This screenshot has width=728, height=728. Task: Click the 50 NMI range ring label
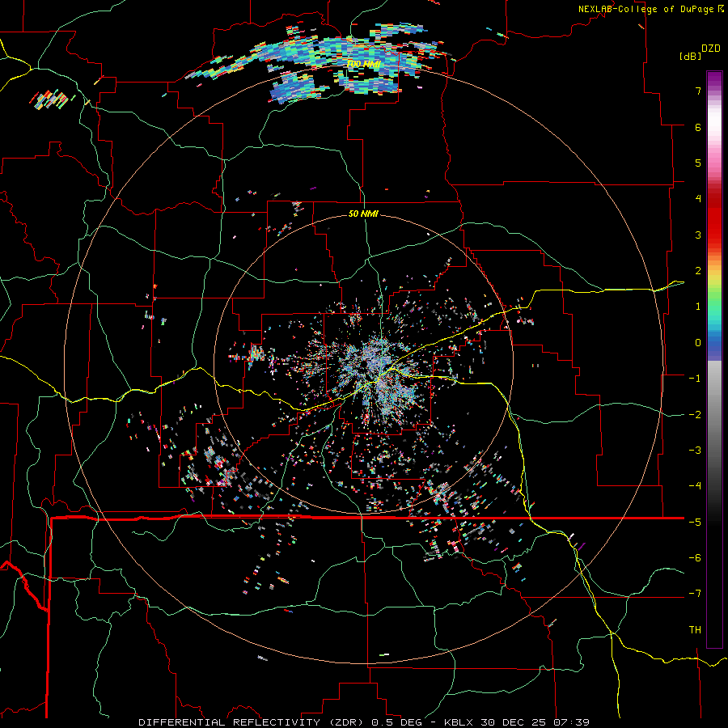click(x=363, y=214)
